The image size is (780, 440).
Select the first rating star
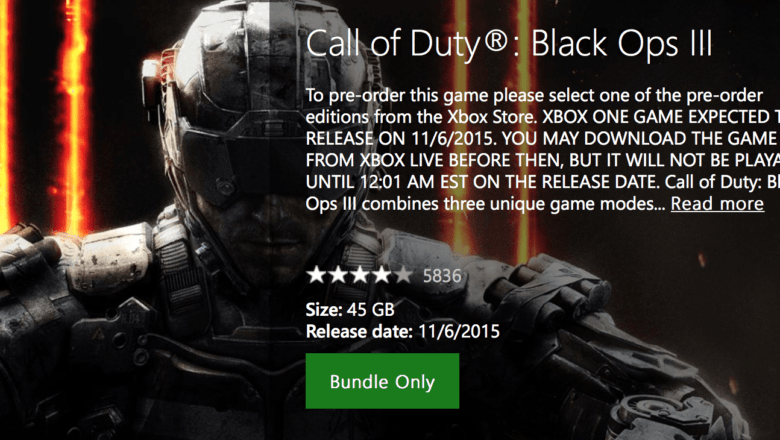point(316,275)
